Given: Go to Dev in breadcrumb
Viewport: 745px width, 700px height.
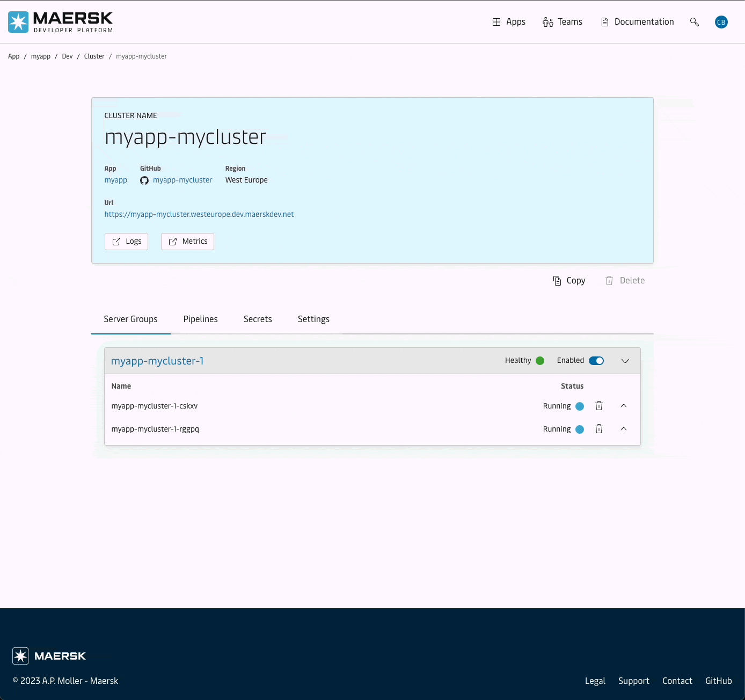Looking at the screenshot, I should 67,56.
